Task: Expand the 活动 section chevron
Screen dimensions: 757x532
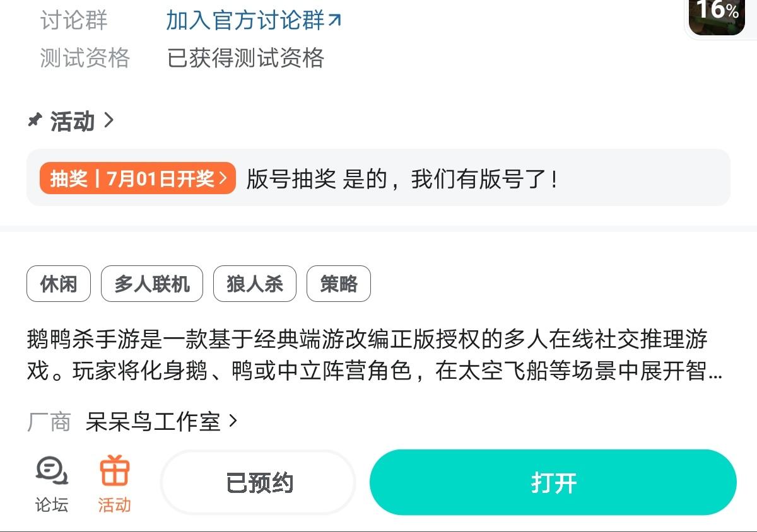Action: coord(109,120)
